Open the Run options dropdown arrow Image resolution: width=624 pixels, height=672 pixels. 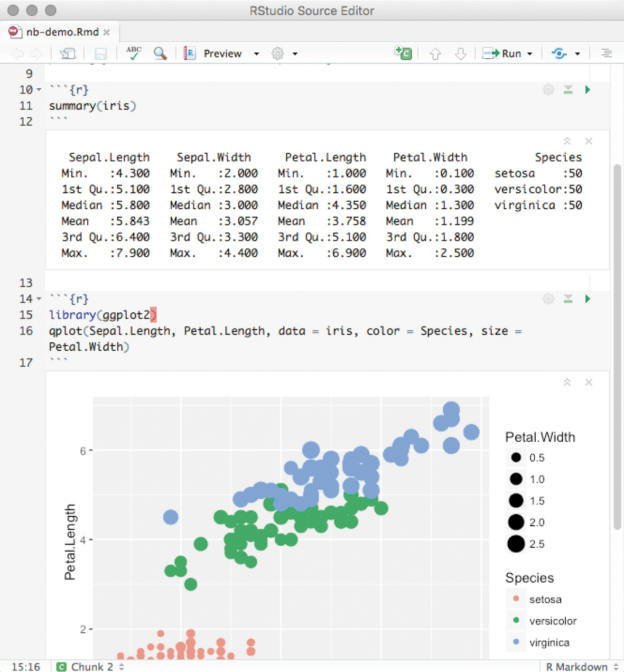(x=529, y=54)
